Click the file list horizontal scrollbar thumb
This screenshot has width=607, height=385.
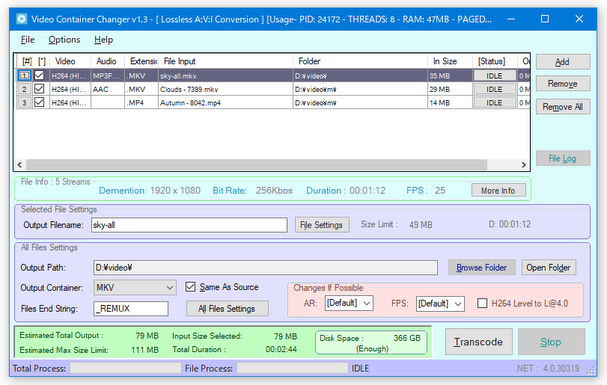click(256, 164)
